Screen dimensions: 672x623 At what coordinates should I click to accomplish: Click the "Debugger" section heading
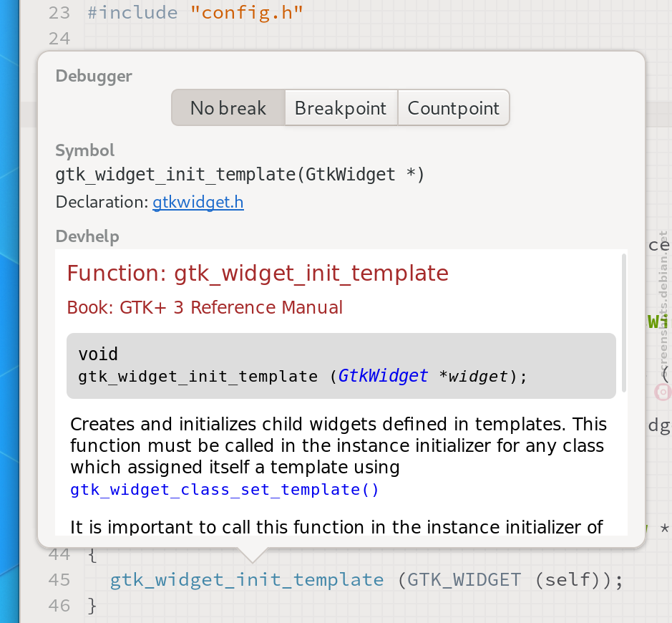94,77
